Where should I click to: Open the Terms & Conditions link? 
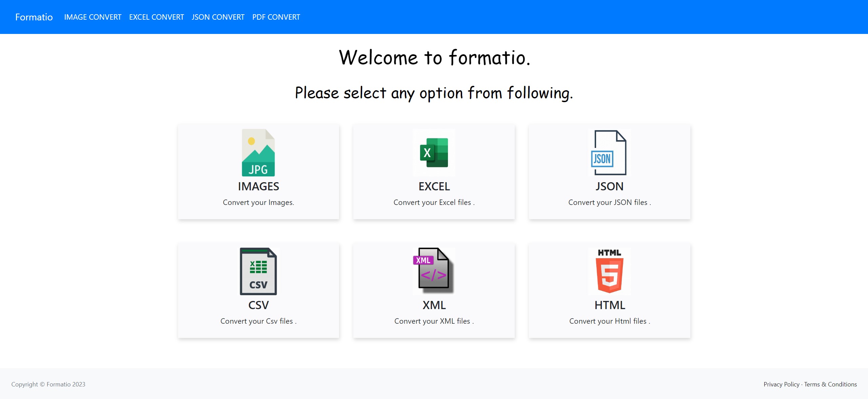tap(830, 384)
